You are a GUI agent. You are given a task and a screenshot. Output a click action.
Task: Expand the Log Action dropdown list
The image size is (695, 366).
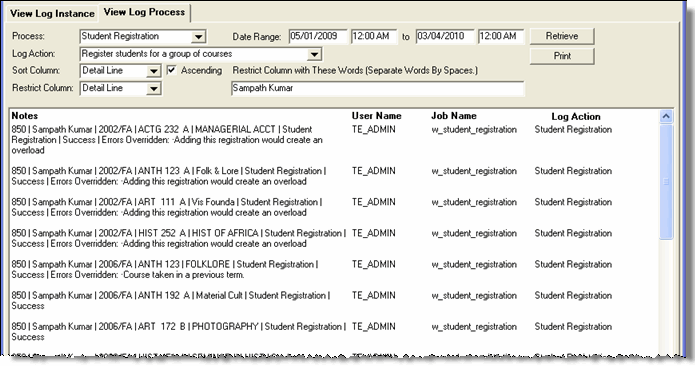coord(314,55)
